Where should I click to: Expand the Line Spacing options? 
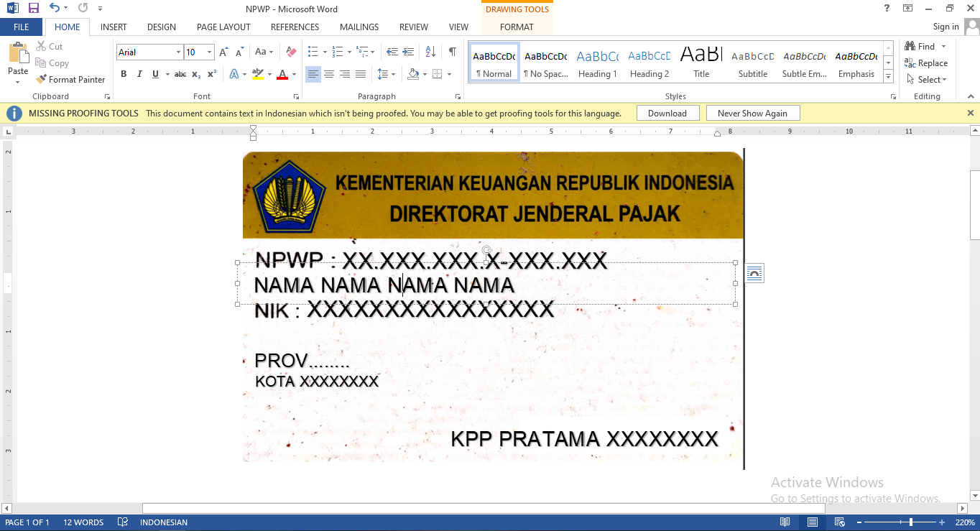pos(392,74)
